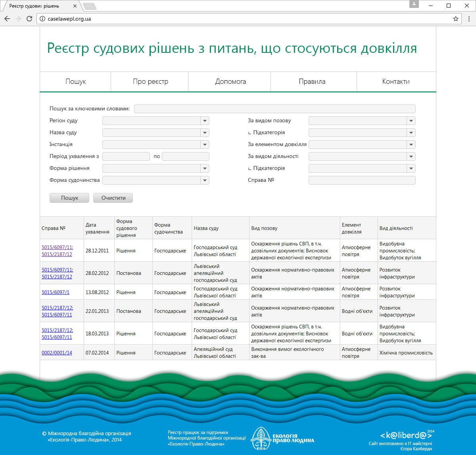Open the Про реєстр menu item
Screen dimensions: 476x455
pos(150,81)
